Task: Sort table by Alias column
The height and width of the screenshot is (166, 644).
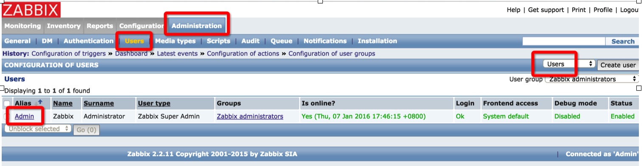Action: (23, 103)
